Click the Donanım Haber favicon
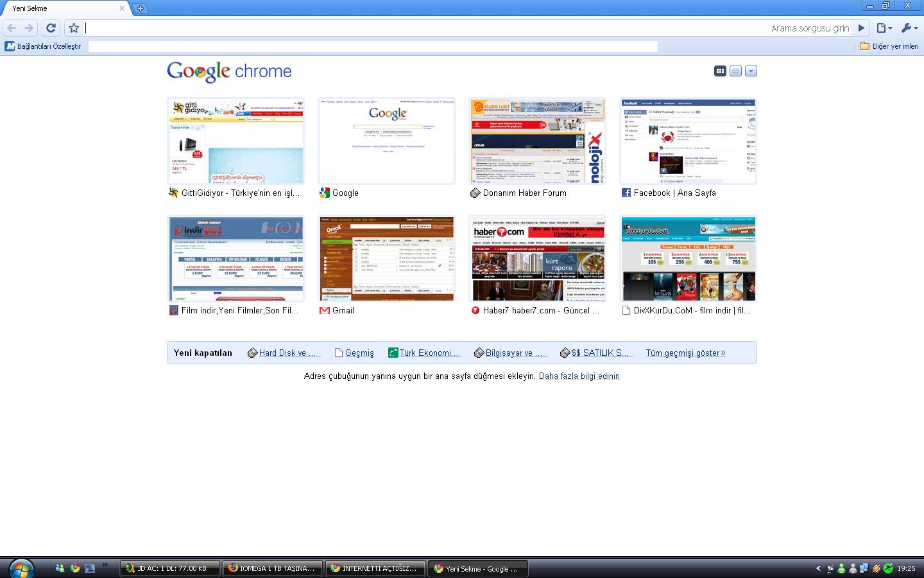The width and height of the screenshot is (924, 578). (475, 193)
